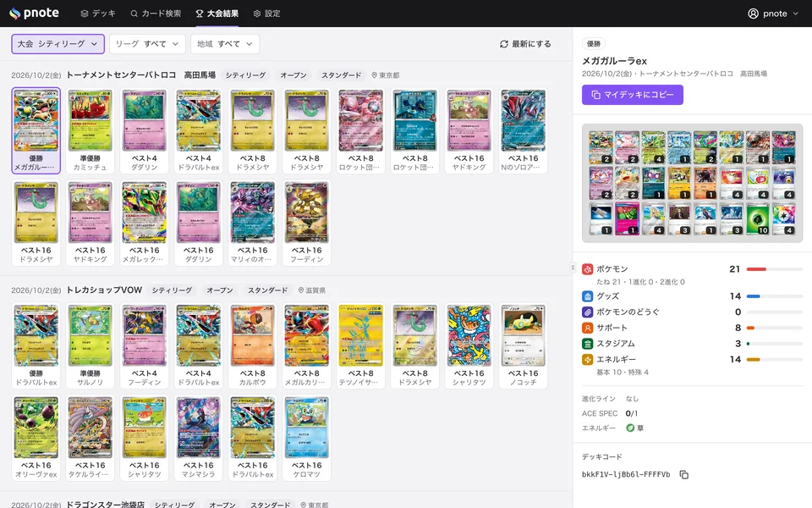Click the 優勝 badge in the detail panel
This screenshot has height=508, width=812.
point(594,43)
